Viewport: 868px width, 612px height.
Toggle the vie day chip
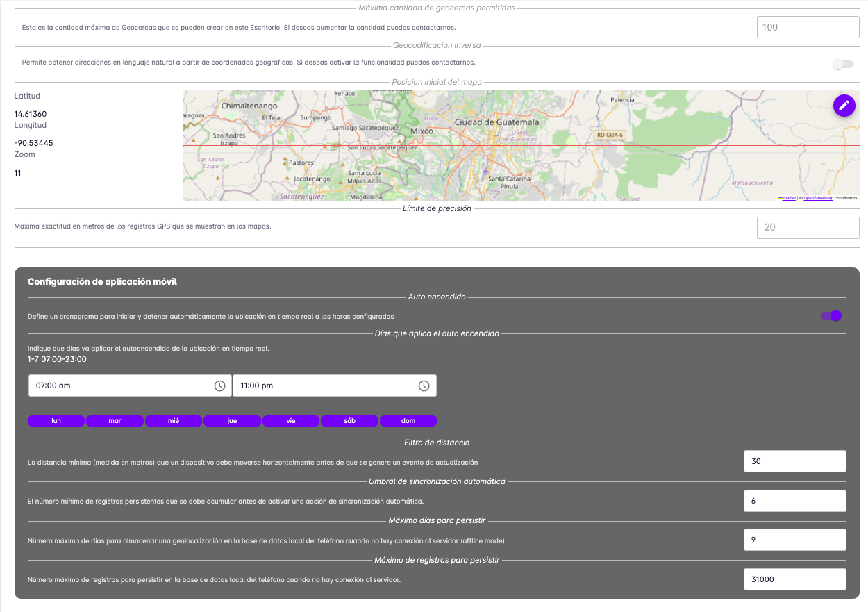[x=291, y=421]
